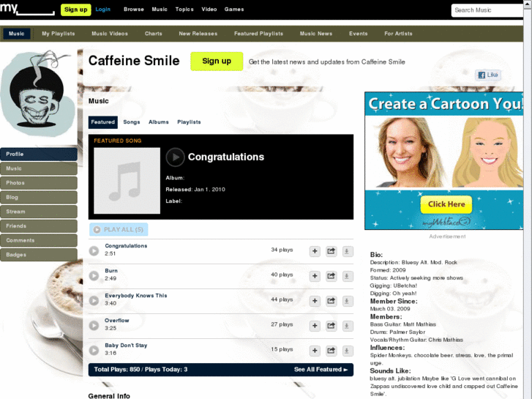Open the Video menu
Viewport: 532px width, 399px height.
point(209,10)
